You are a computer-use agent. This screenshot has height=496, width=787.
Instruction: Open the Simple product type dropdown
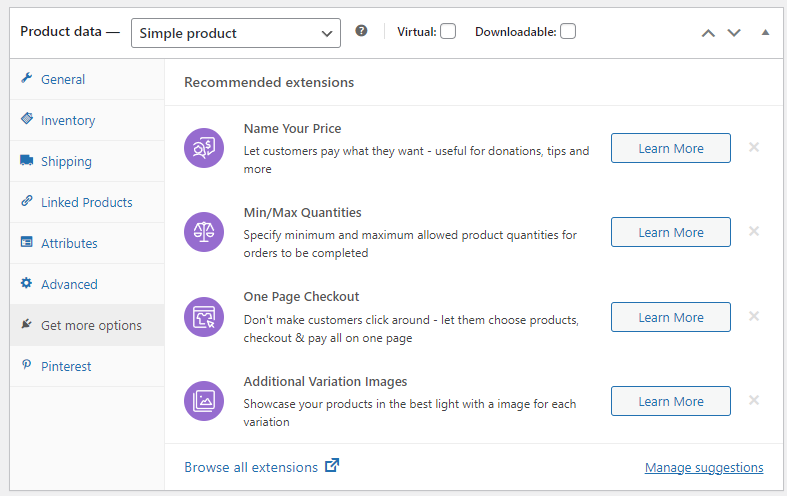(x=236, y=33)
